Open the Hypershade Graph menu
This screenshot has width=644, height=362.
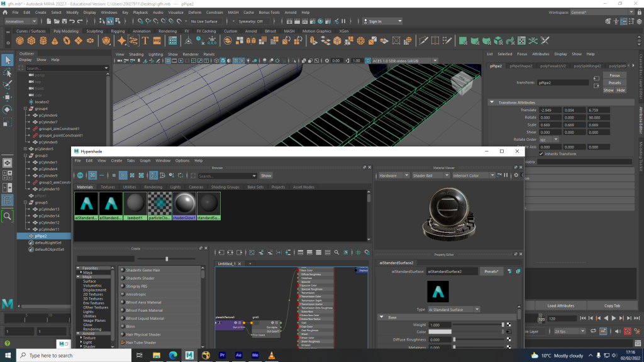145,161
